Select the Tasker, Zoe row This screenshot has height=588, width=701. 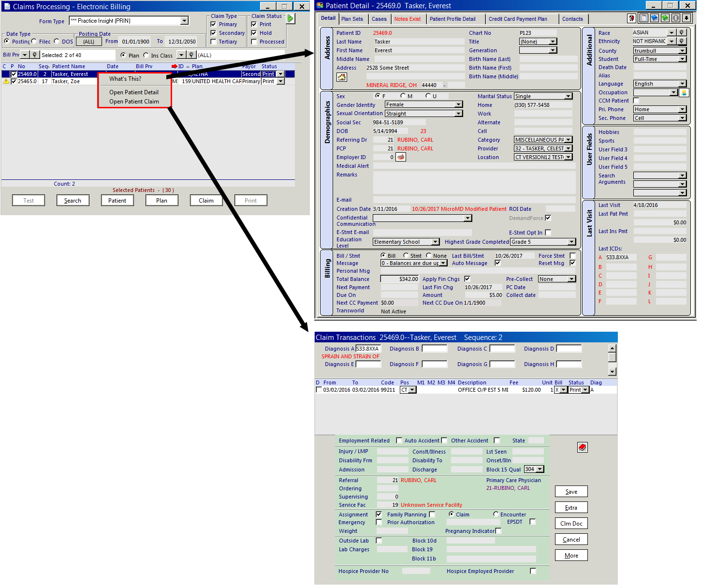click(x=143, y=81)
